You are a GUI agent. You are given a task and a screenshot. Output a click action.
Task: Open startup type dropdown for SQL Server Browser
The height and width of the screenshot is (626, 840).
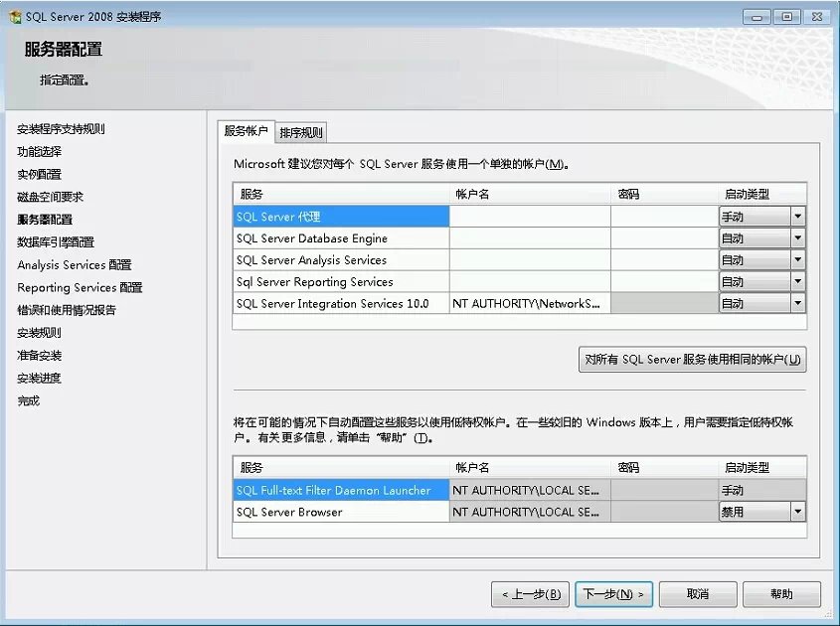(x=796, y=512)
